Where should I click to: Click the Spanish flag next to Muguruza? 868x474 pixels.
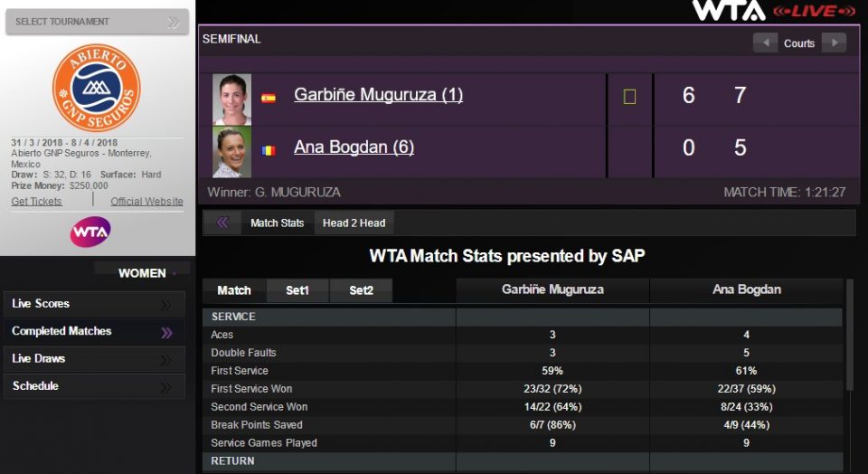point(269,98)
